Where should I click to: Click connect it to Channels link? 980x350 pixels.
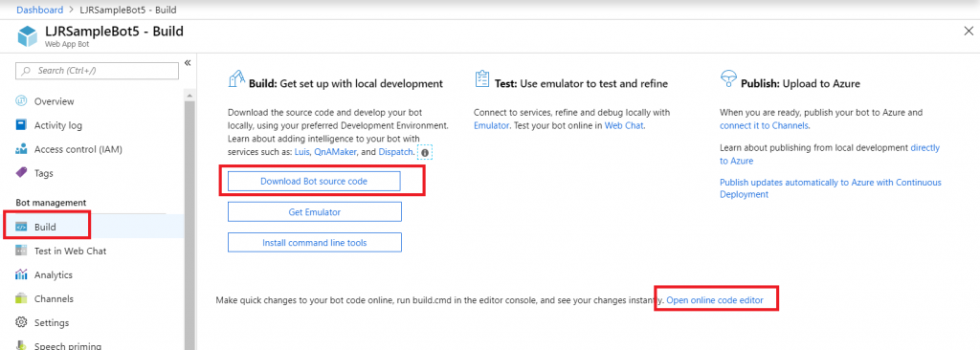(x=764, y=125)
